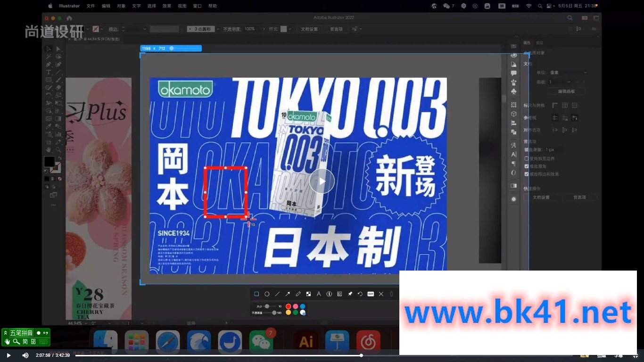The height and width of the screenshot is (362, 644).
Task: Pick the Pen tool in Illustrator toolbar
Action: click(x=49, y=64)
